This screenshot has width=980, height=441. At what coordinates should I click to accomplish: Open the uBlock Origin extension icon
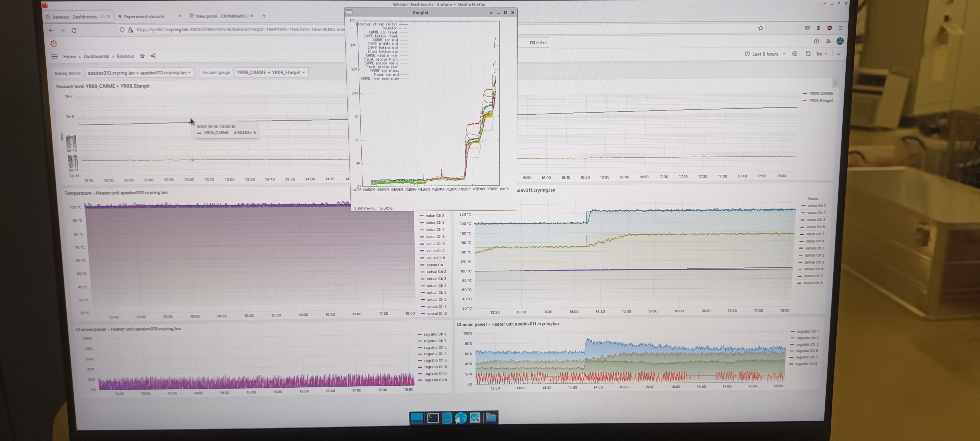pyautogui.click(x=829, y=28)
